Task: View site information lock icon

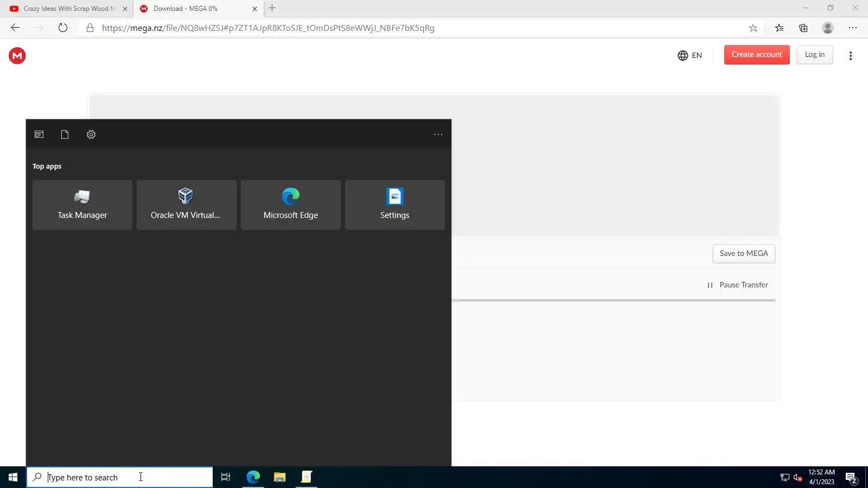Action: (x=90, y=28)
